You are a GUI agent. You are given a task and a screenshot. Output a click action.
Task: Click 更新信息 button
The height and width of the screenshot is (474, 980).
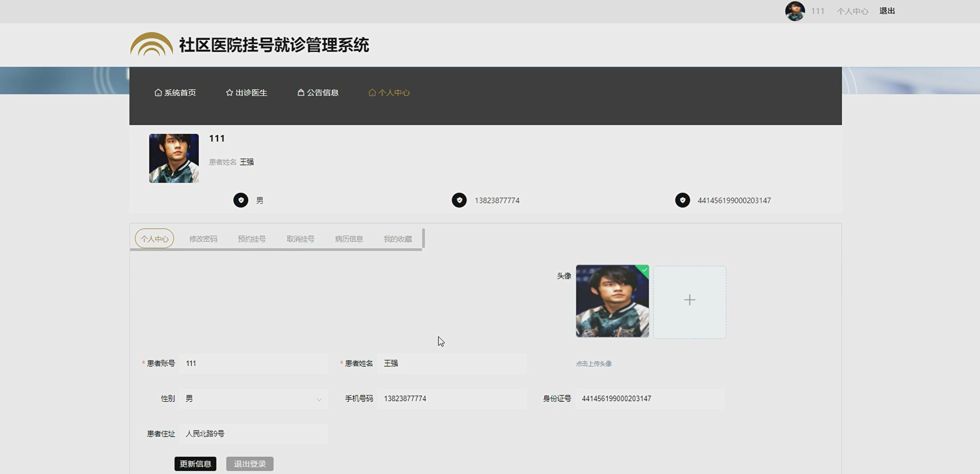tap(196, 464)
